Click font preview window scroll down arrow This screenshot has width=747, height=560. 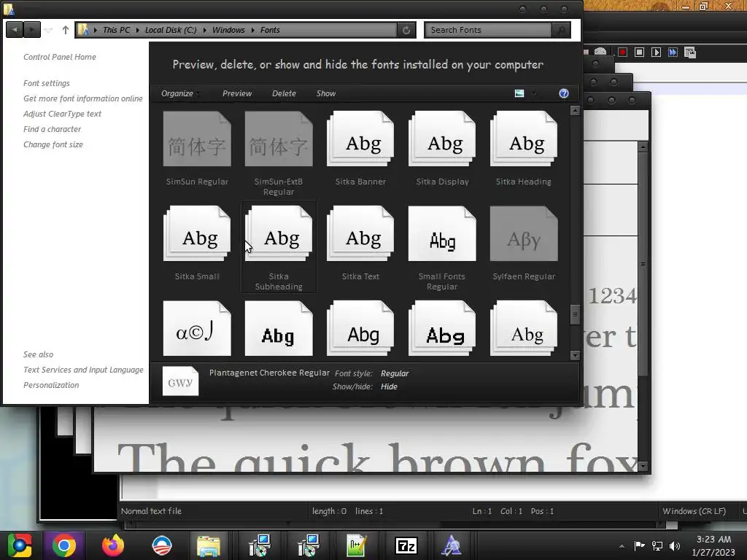coord(643,466)
